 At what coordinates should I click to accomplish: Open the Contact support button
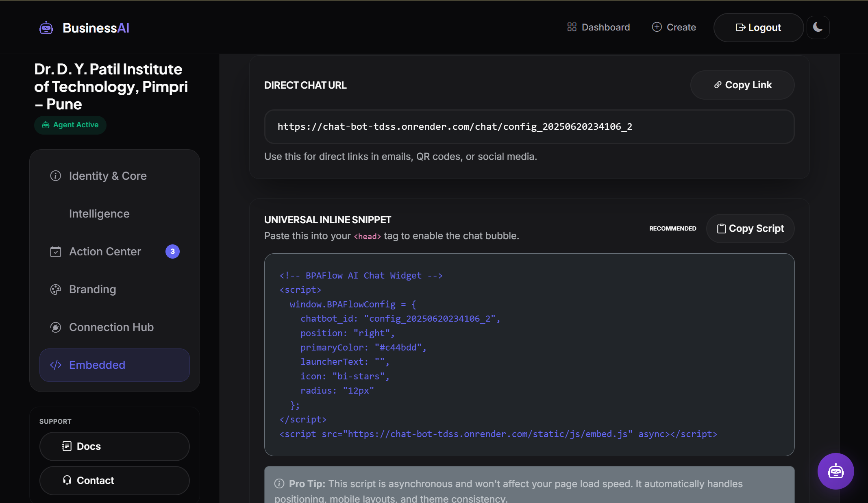(114, 480)
